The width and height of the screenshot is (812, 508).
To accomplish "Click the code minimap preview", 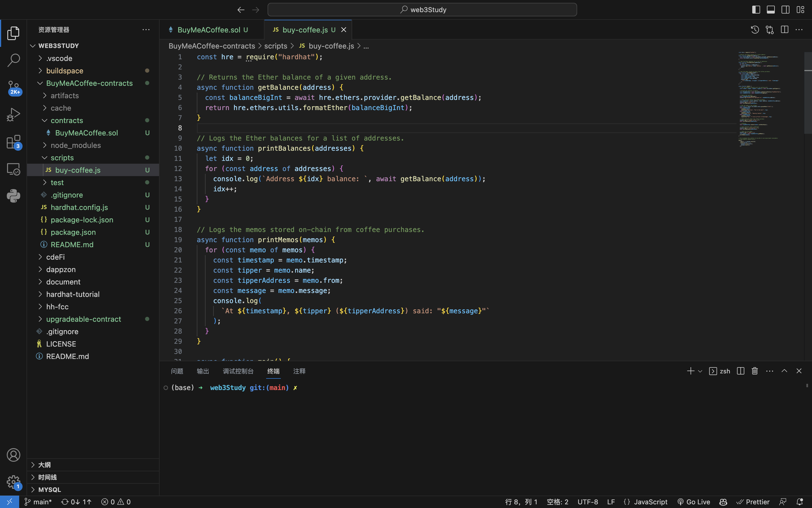I will coord(770,99).
